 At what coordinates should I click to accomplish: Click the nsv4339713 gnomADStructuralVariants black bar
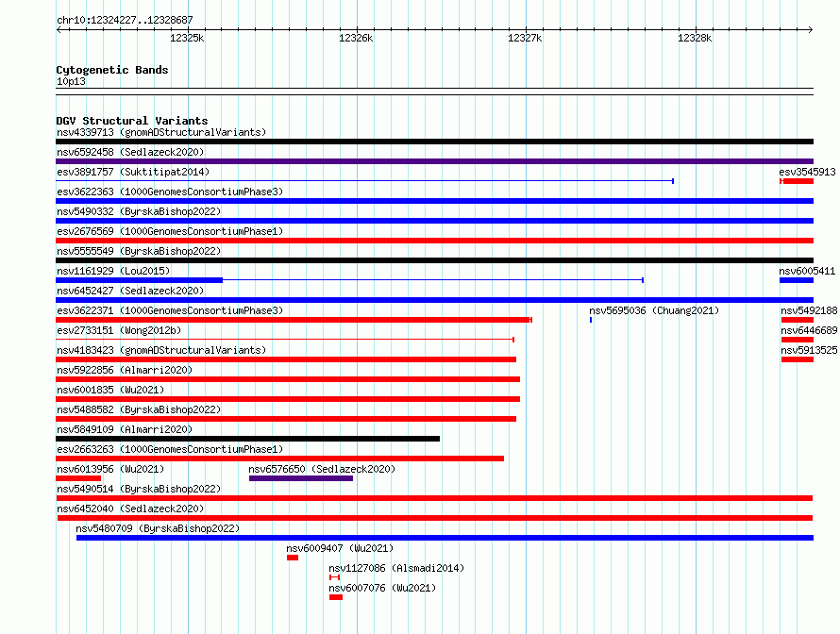pos(434,142)
